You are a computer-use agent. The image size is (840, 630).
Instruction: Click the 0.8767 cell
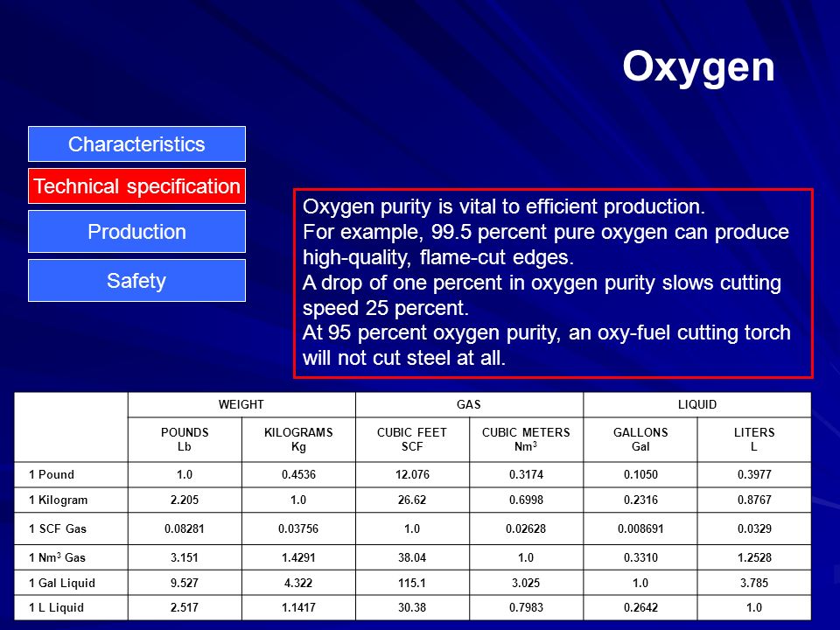point(754,500)
